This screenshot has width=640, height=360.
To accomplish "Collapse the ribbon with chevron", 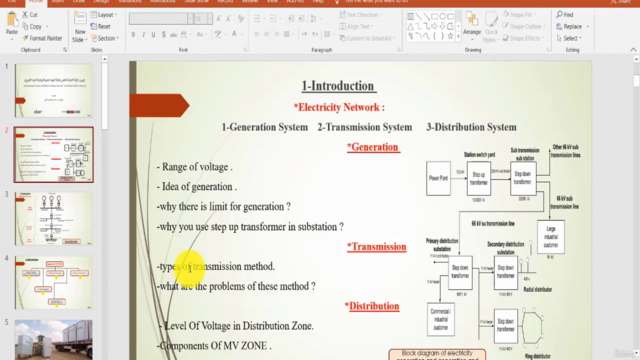I will pyautogui.click(x=633, y=50).
